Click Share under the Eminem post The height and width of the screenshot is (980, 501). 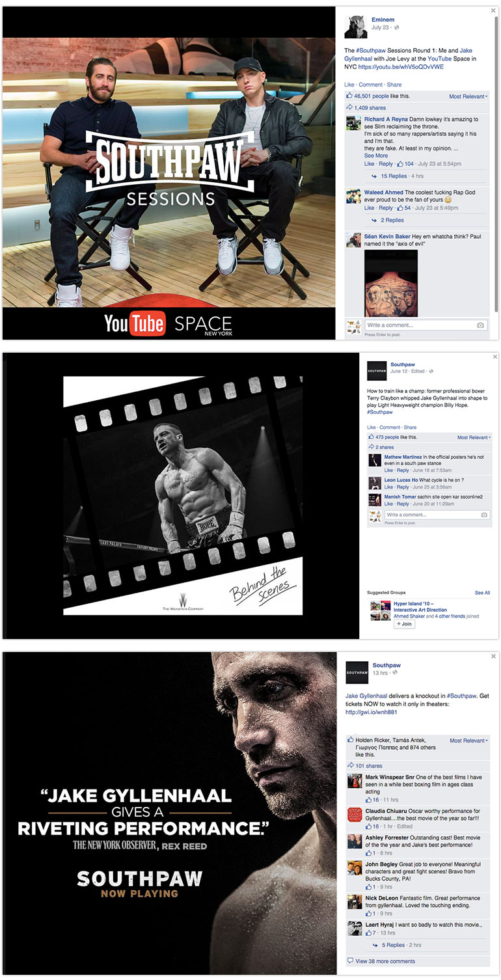394,85
